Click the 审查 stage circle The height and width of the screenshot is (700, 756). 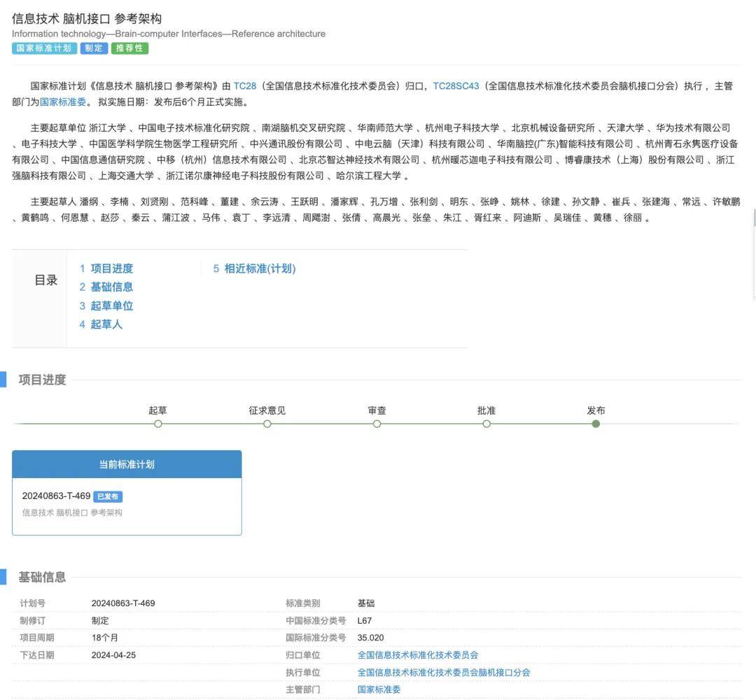coord(377,423)
